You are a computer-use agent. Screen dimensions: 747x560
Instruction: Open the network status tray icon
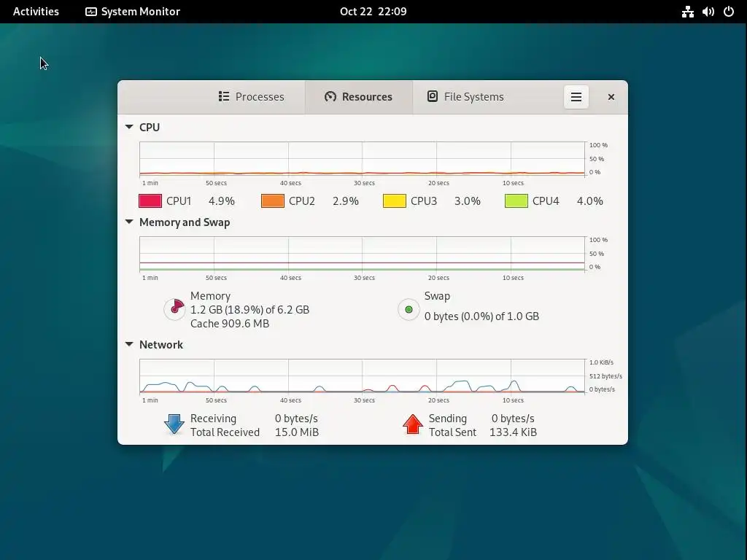point(687,12)
